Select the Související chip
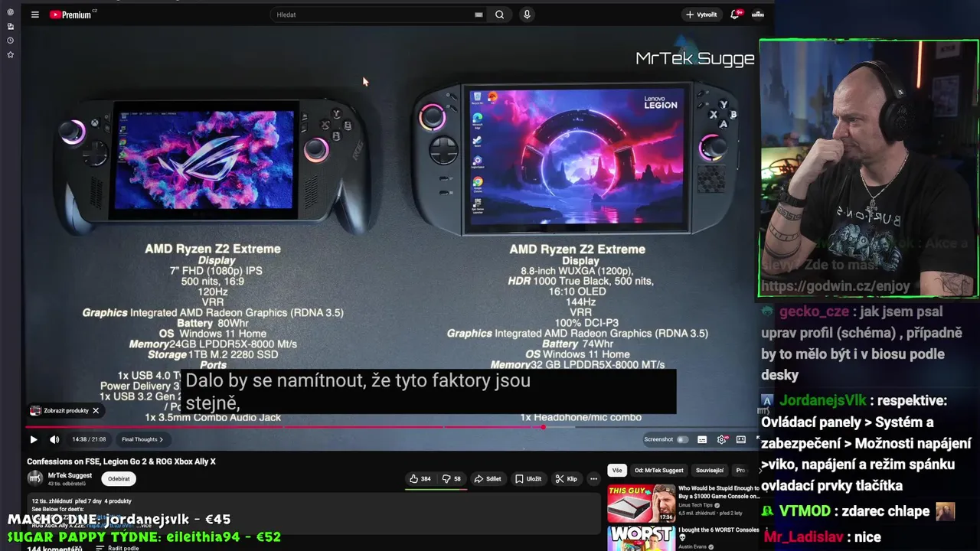 (709, 470)
